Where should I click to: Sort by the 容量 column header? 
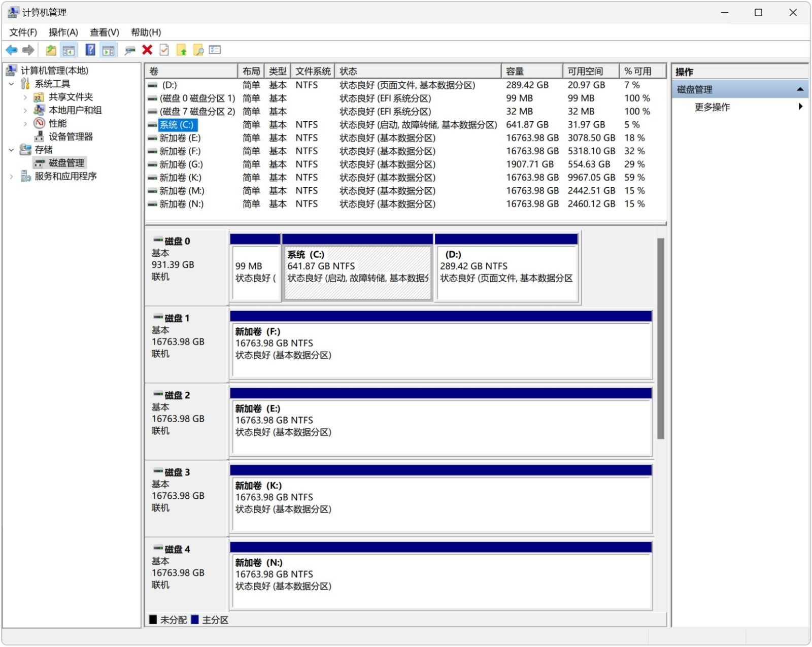tap(531, 71)
